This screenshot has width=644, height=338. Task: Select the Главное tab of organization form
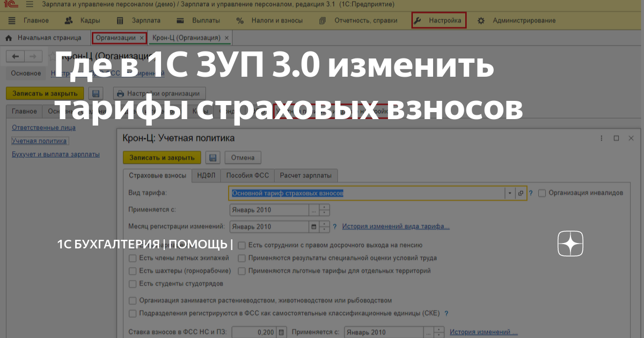[x=24, y=111]
